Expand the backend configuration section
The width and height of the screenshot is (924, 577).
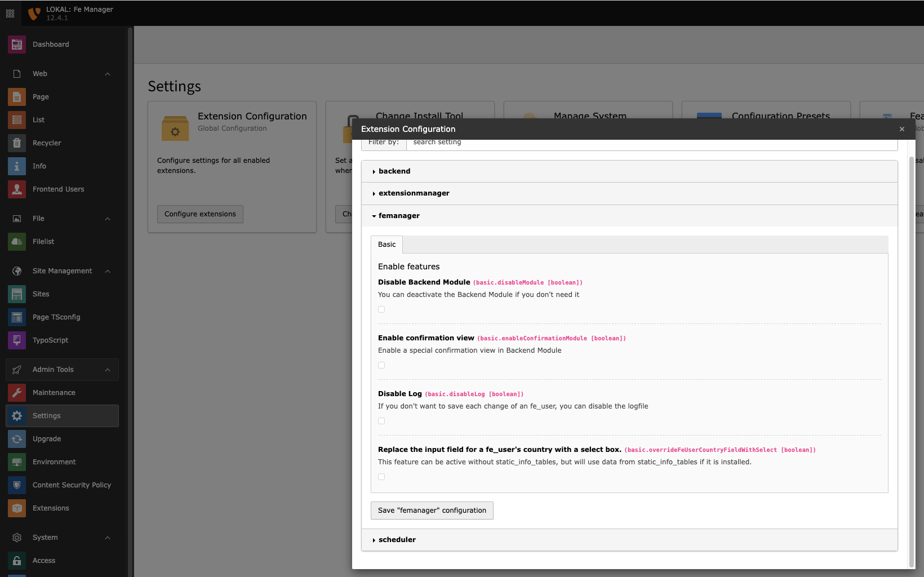tap(394, 171)
